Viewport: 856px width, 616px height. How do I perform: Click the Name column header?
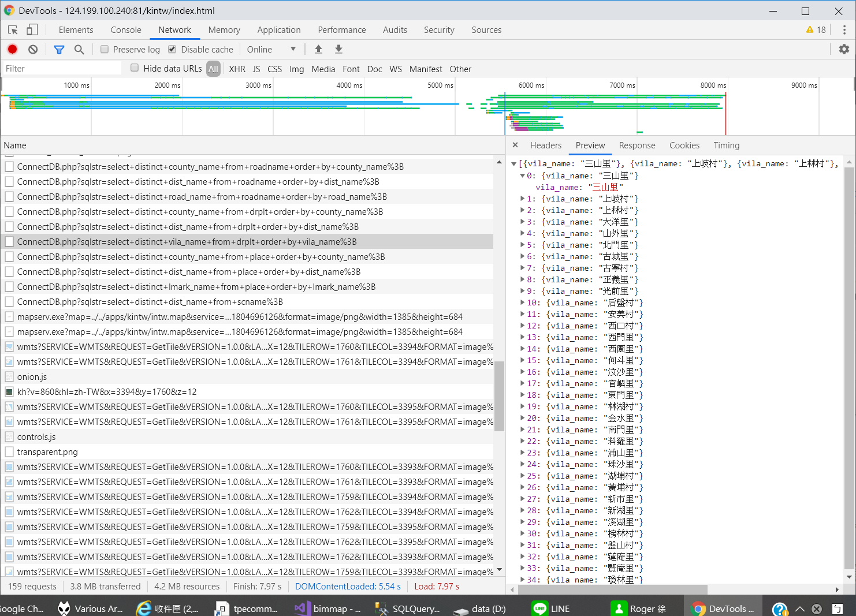252,145
